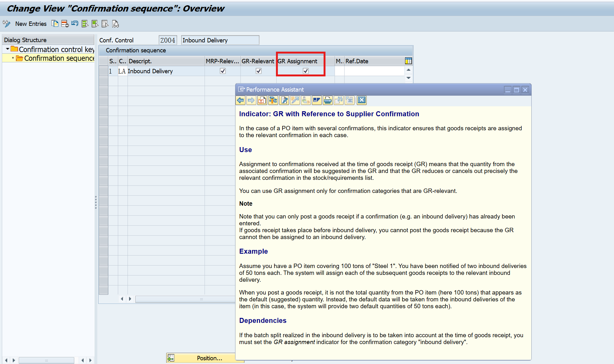Screen dimensions: 614x364
Task: Click Application Help book icon
Action: pos(262,100)
